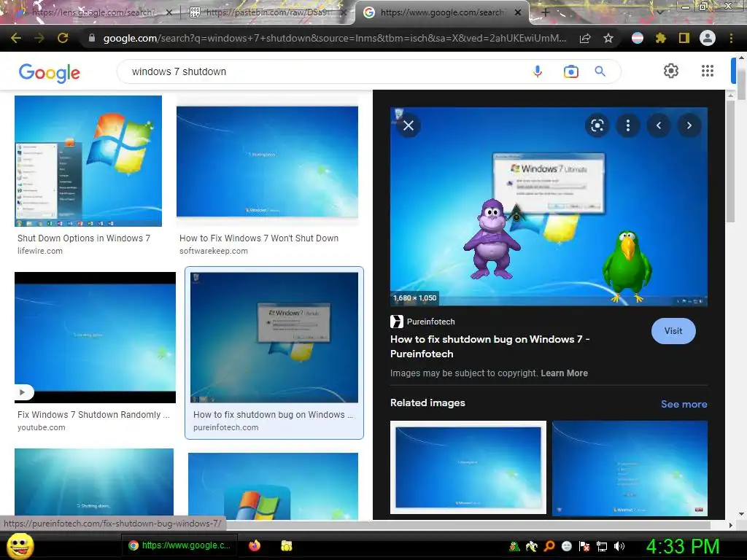Close the active Google search tab
The width and height of the screenshot is (747, 560).
tap(518, 12)
